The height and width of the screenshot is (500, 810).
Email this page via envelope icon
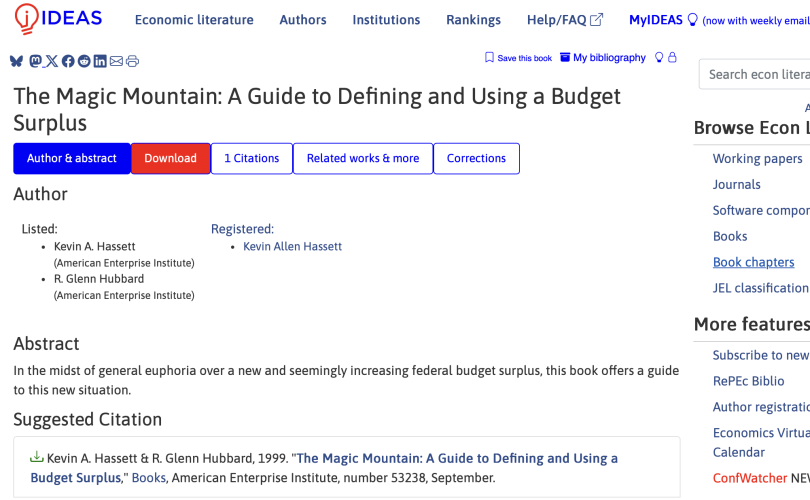click(x=116, y=61)
